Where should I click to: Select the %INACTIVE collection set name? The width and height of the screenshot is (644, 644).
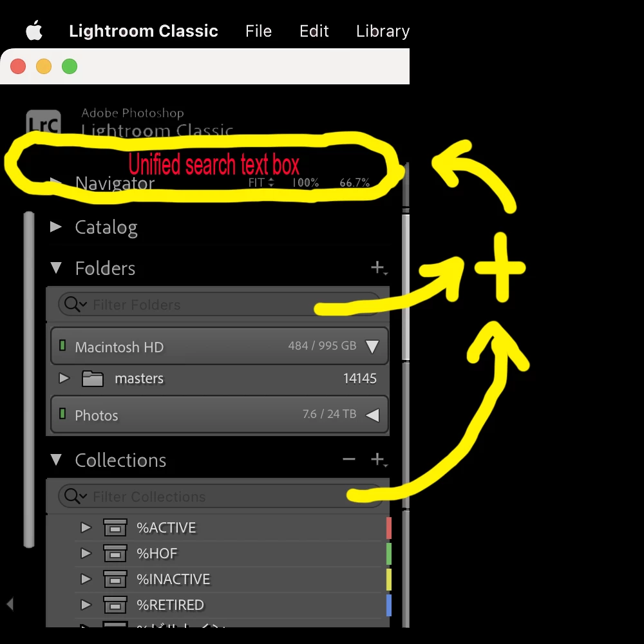[x=173, y=579]
